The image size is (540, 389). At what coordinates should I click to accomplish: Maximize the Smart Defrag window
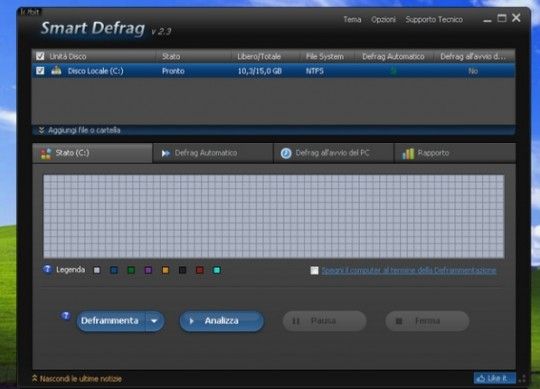click(x=502, y=18)
